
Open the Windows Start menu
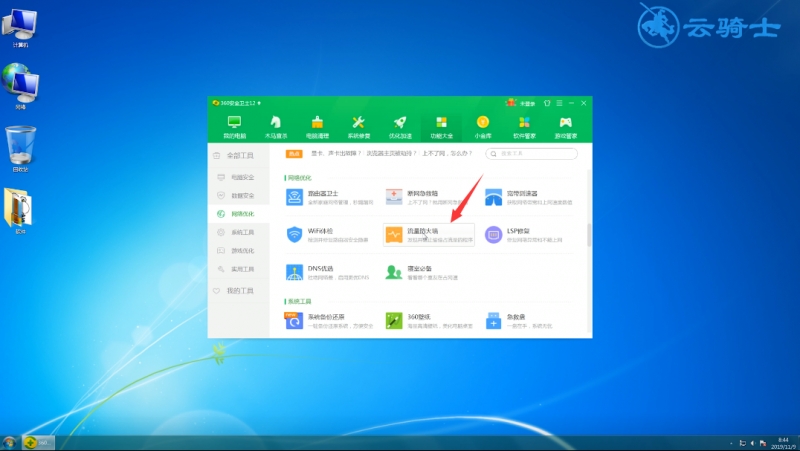9,442
